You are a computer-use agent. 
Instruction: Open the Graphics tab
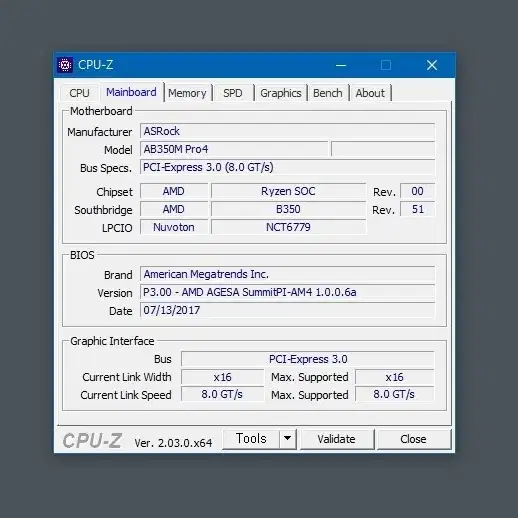pos(281,93)
